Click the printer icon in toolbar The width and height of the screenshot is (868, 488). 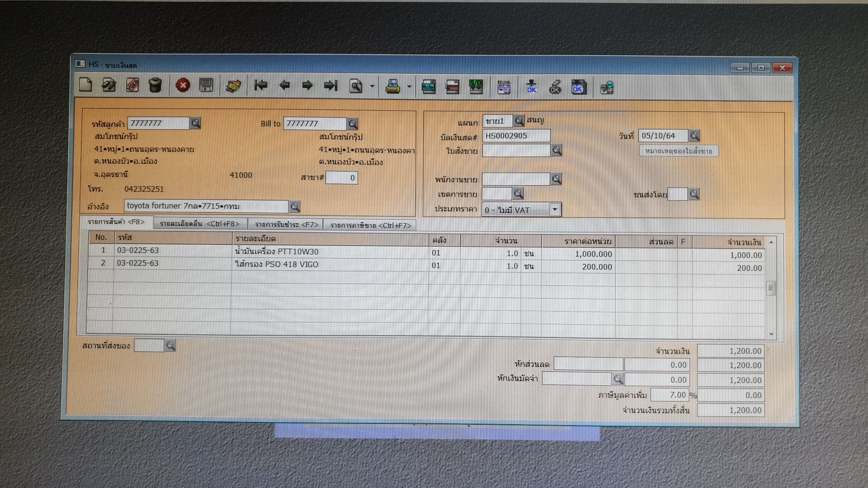click(392, 86)
